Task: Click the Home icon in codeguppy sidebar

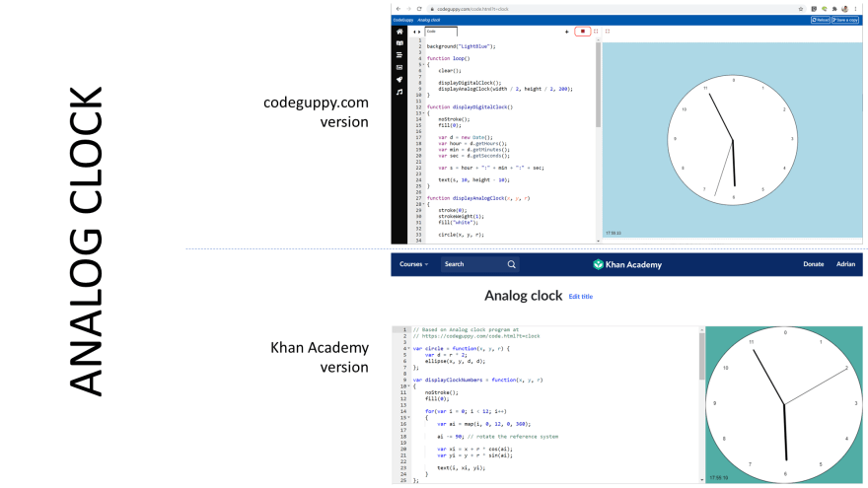Action: pyautogui.click(x=399, y=32)
